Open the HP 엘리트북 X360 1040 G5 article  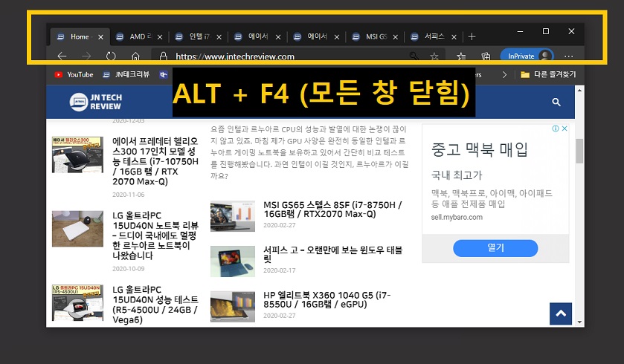coord(327,299)
